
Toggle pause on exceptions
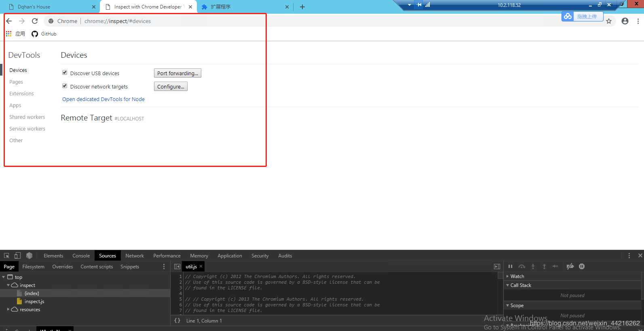coord(582,266)
